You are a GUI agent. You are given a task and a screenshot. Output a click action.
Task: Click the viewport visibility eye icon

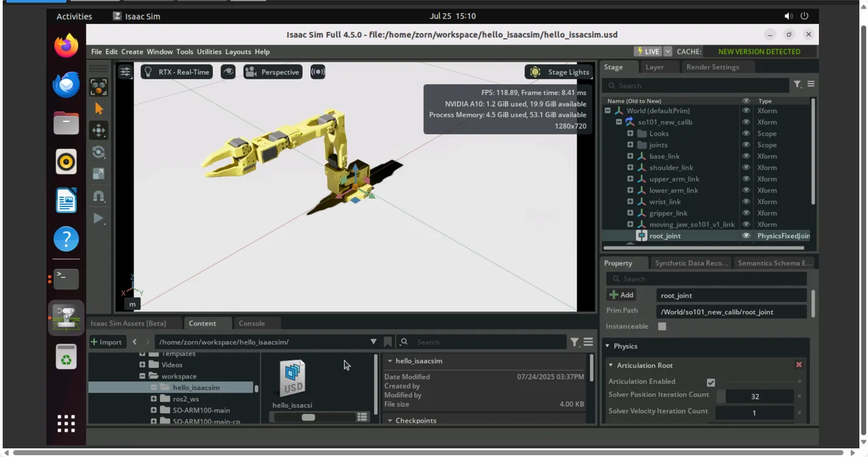(x=228, y=72)
